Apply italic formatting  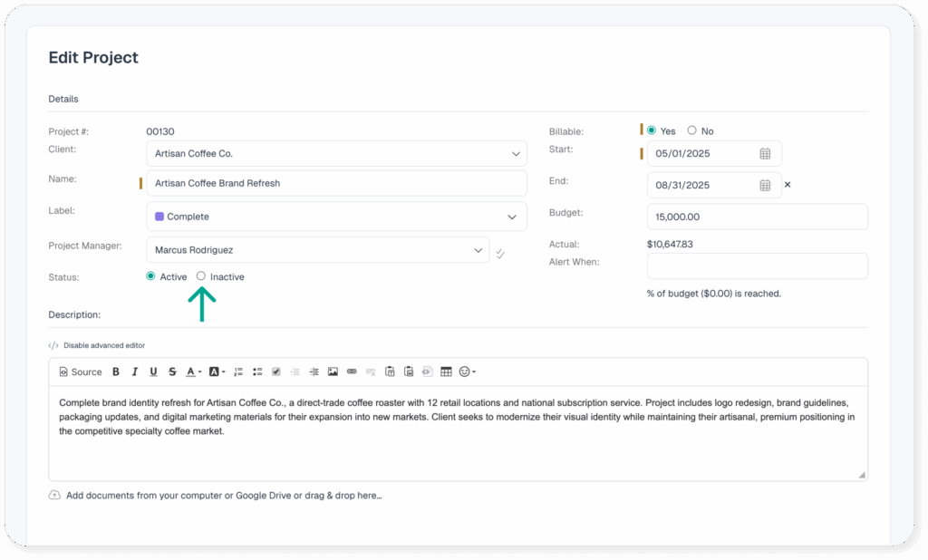[135, 372]
